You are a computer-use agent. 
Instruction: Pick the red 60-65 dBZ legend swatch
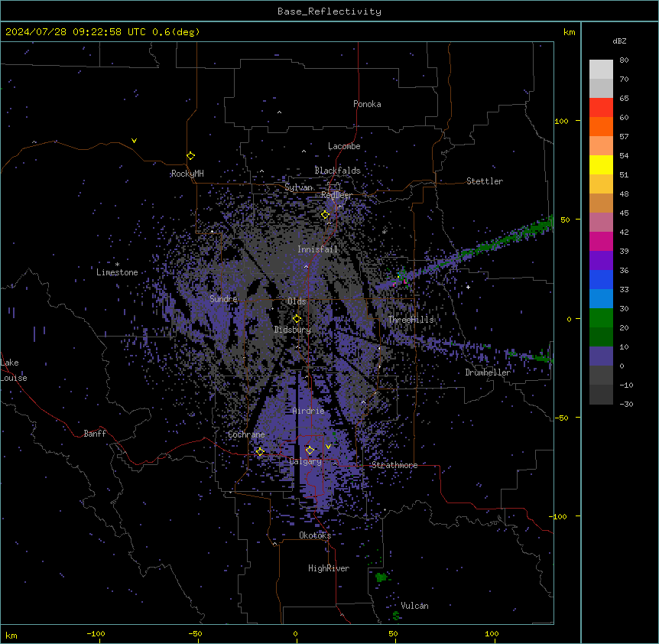[601, 107]
